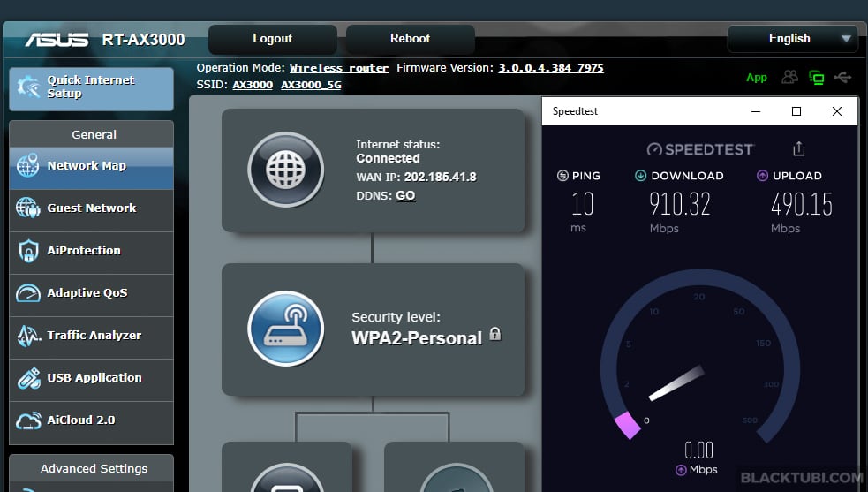Click the green network clients status icon
868x492 pixels.
click(x=817, y=78)
